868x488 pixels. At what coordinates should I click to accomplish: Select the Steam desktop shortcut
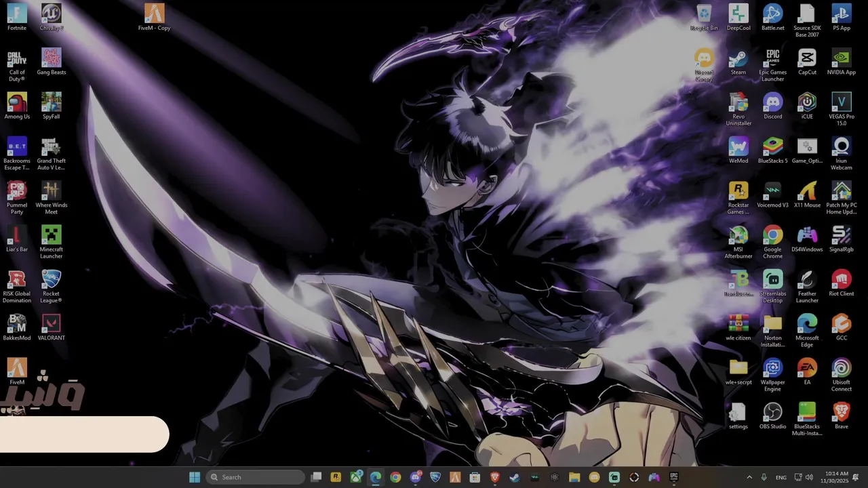pos(738,62)
